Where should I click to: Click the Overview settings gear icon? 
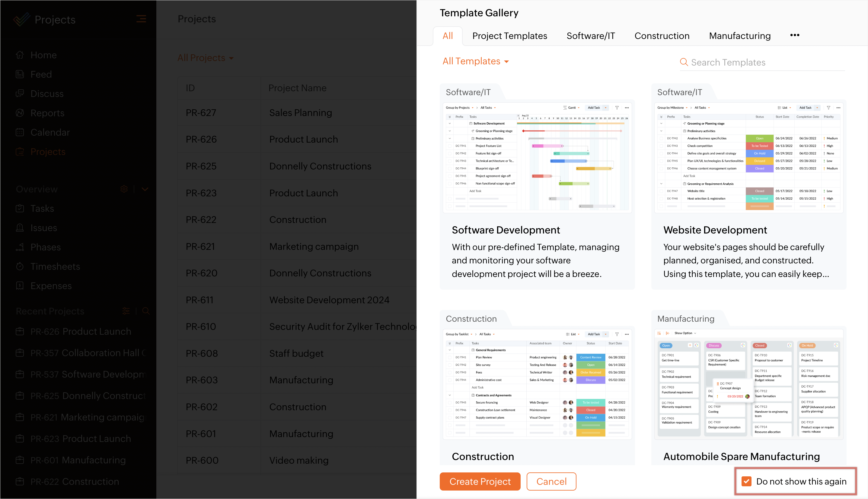[124, 189]
